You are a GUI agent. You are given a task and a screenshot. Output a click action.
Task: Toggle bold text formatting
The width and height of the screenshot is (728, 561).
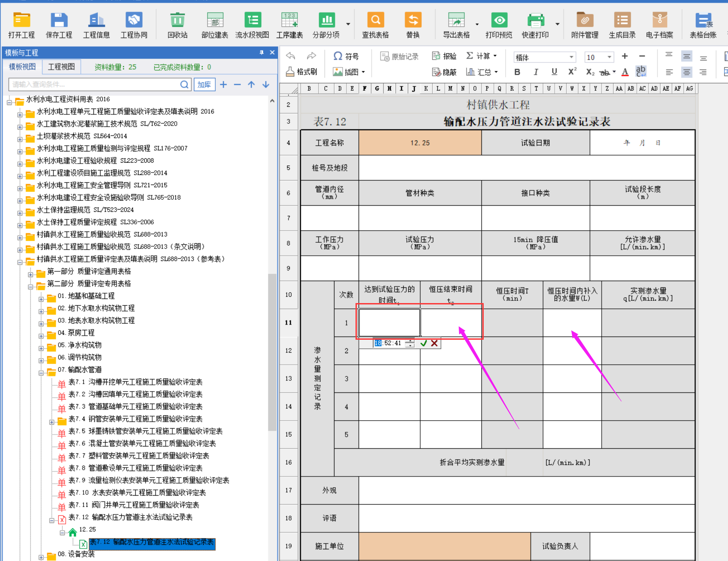pyautogui.click(x=517, y=72)
